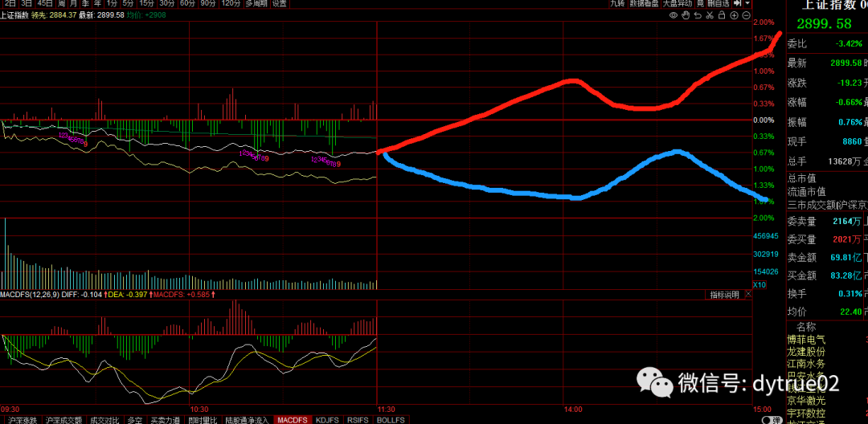Screen dimensions: 868x424
Task: Select the 即时量比 bottom tab
Action: [203, 420]
